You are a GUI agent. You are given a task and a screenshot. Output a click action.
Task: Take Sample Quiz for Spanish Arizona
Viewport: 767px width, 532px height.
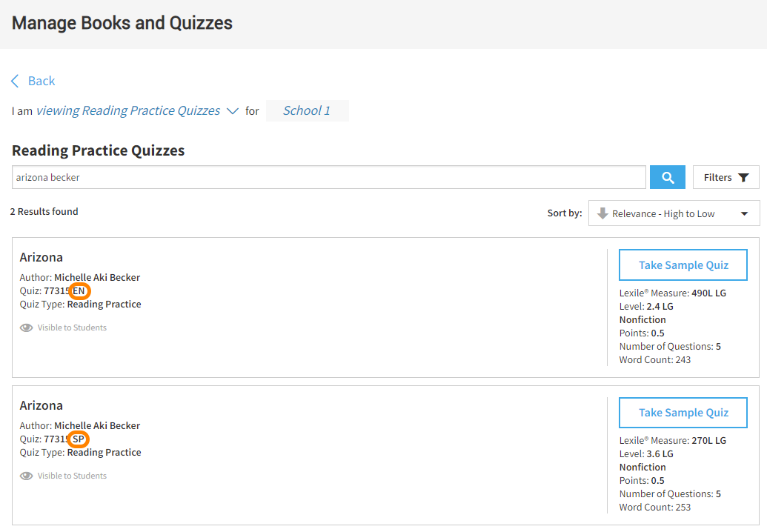tap(683, 413)
